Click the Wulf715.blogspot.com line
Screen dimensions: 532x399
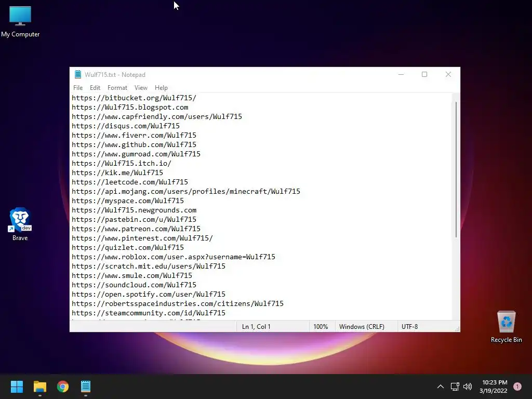coord(129,107)
